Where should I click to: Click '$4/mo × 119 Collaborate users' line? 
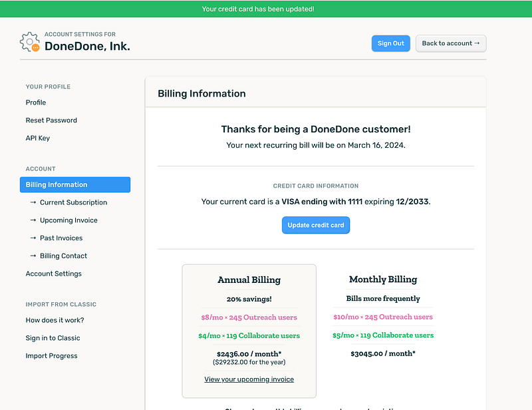pos(249,335)
